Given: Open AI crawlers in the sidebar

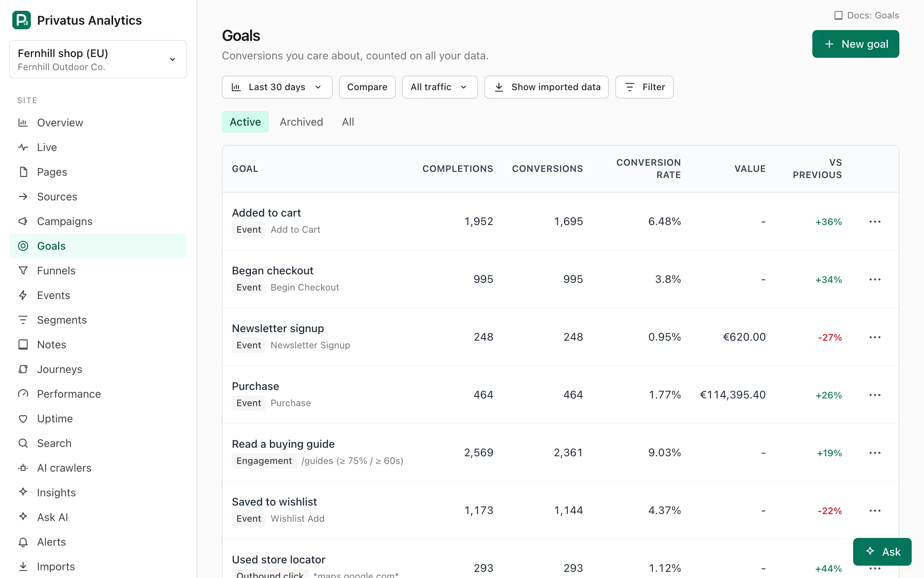Looking at the screenshot, I should (98, 468).
